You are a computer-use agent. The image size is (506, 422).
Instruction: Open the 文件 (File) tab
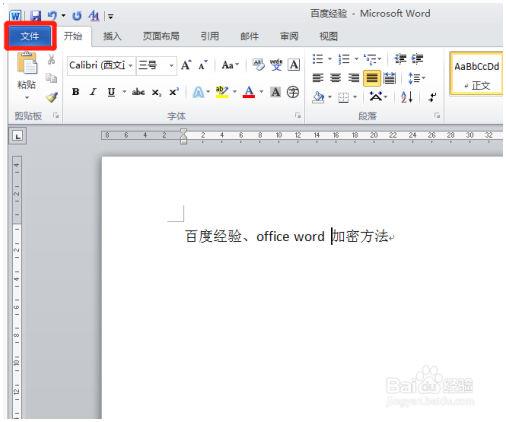coord(30,36)
